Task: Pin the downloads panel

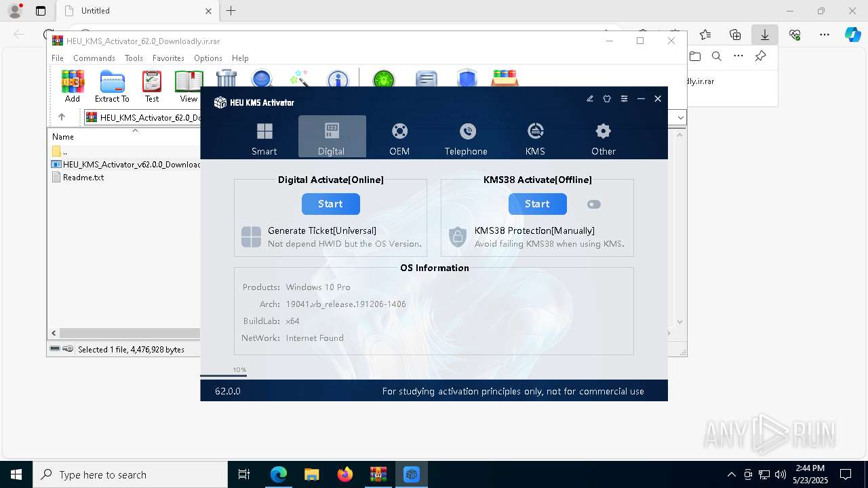Action: pos(761,56)
